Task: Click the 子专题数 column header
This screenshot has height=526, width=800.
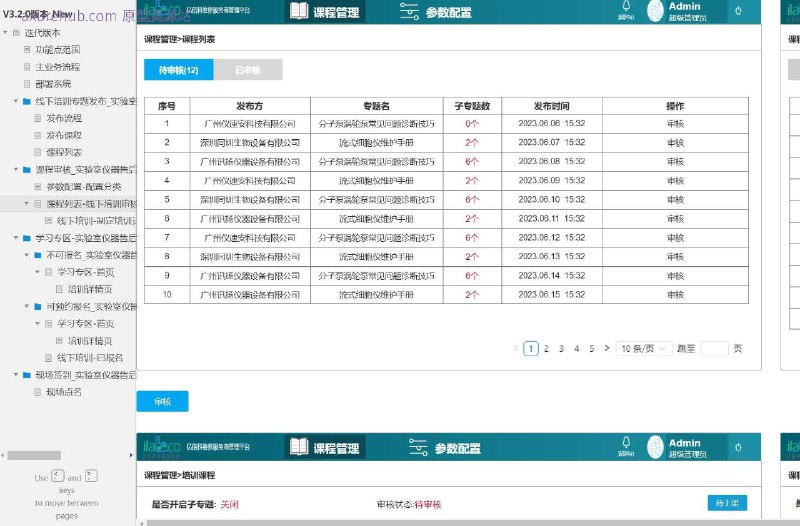Action: (x=472, y=106)
